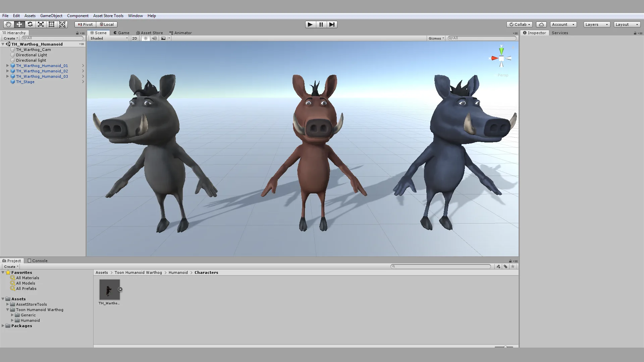Screen dimensions: 644x362
Task: Switch to the Animator tab
Action: point(181,33)
